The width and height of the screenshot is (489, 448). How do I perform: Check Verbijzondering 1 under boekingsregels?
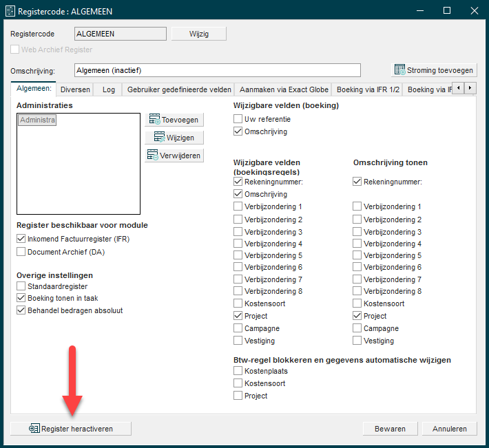click(x=238, y=206)
